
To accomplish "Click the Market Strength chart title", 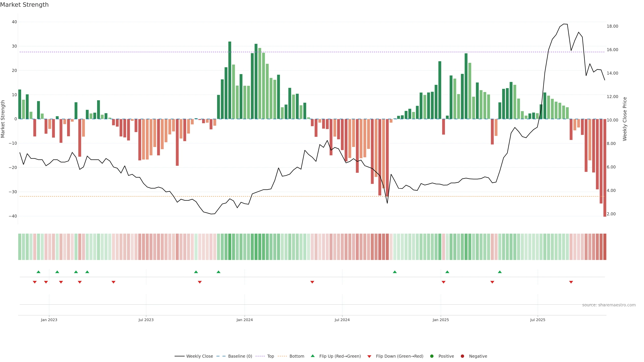I will pos(24,5).
